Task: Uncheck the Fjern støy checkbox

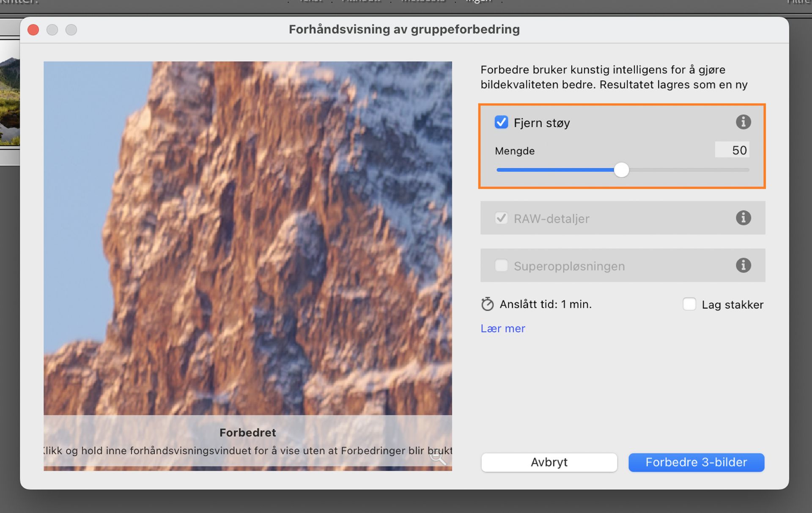Action: click(x=501, y=122)
